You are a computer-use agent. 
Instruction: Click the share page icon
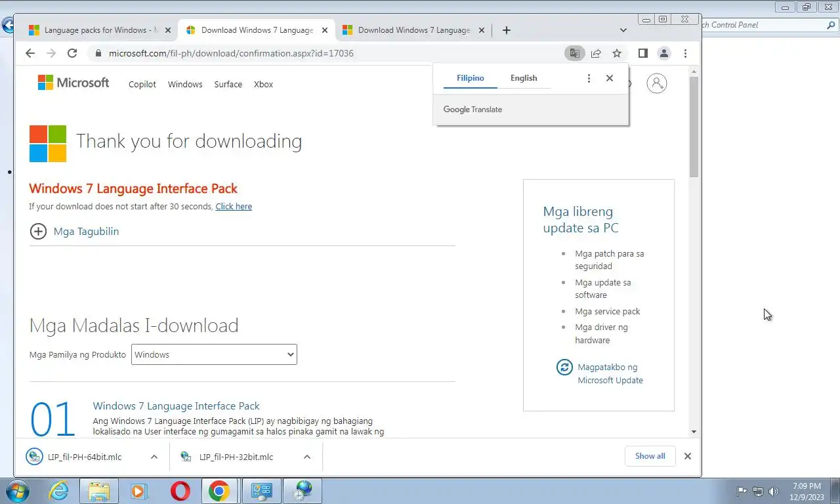click(x=596, y=53)
